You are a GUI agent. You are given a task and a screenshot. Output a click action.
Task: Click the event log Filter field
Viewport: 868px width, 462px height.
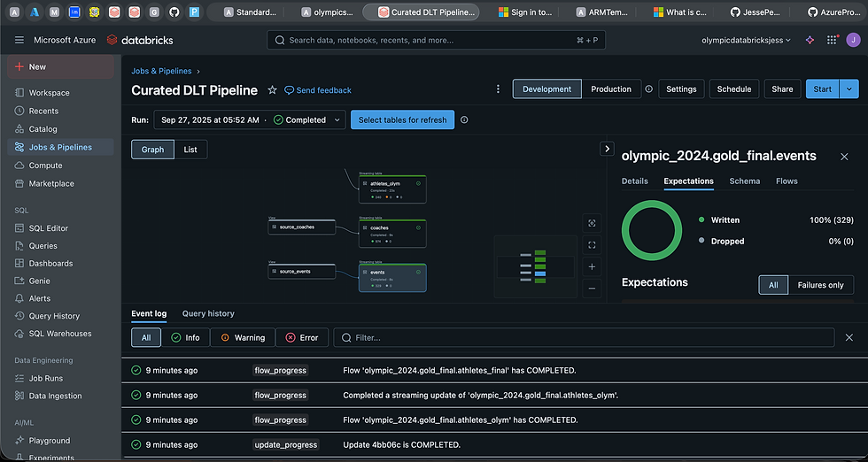click(x=584, y=337)
